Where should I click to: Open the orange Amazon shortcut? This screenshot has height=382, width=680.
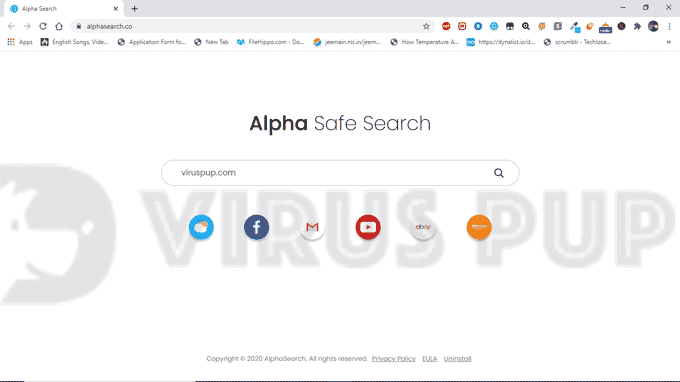[x=479, y=227]
